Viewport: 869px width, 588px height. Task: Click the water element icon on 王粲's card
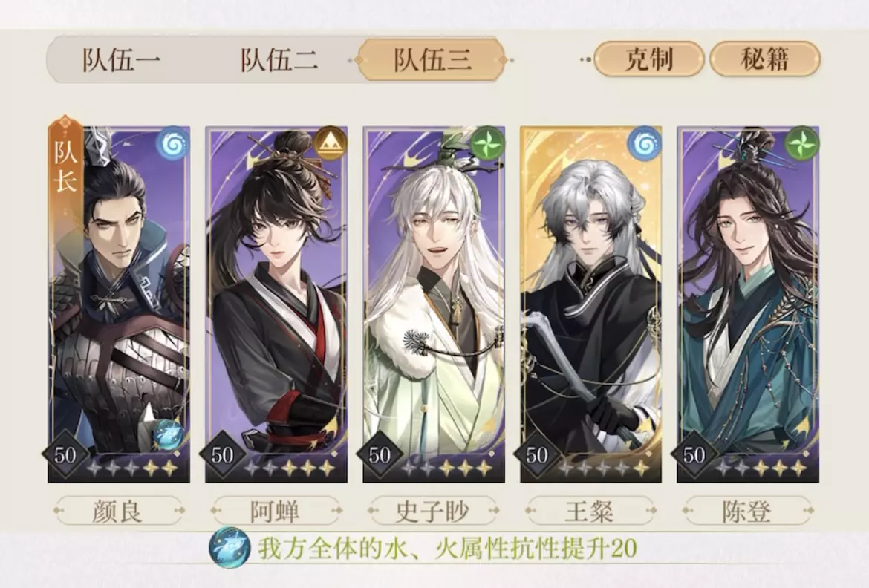click(x=644, y=143)
